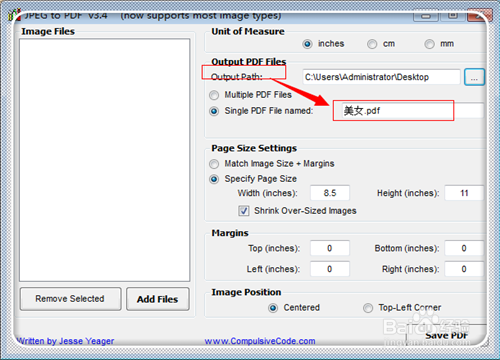Select Centered image position
Viewport: 500px width, 360px height.
pyautogui.click(x=273, y=308)
